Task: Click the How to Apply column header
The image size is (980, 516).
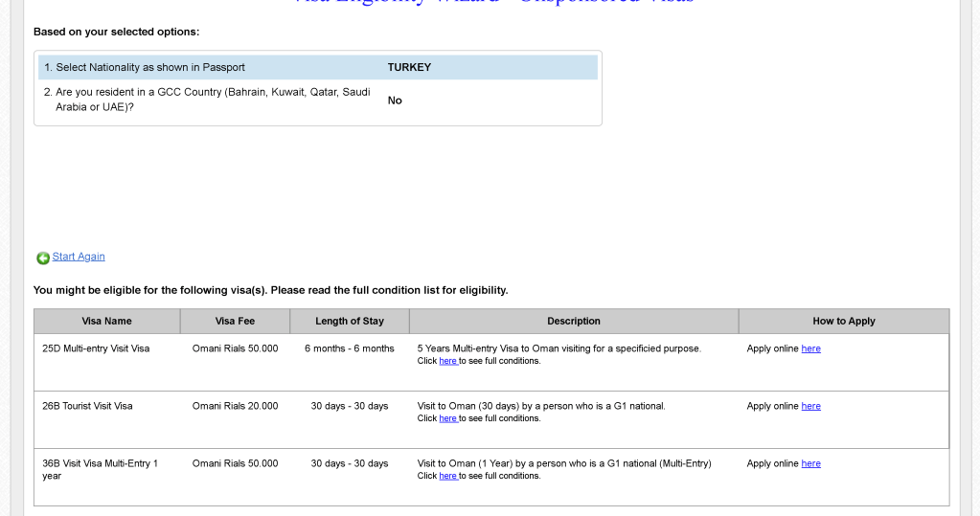Action: (x=844, y=321)
